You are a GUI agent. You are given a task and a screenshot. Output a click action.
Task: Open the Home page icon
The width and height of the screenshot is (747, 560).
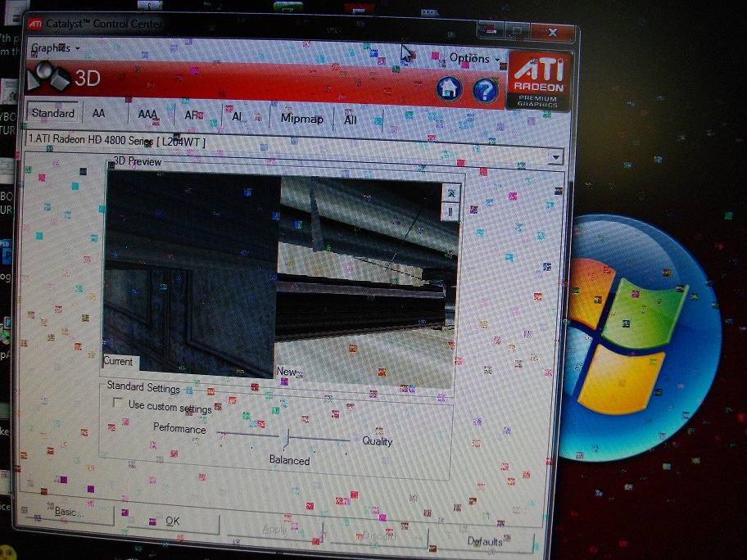(x=449, y=88)
